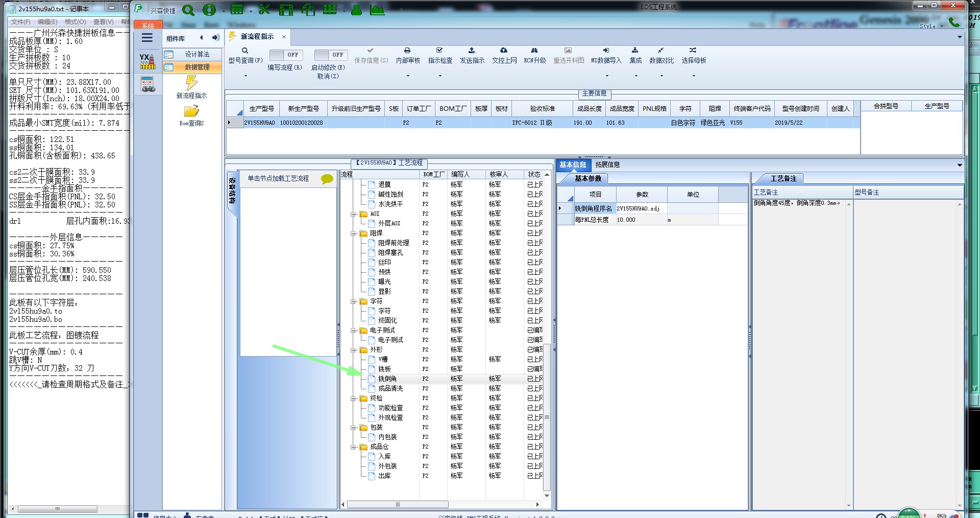Pin the 组件库 panel with arrow icon
Image resolution: width=980 pixels, height=518 pixels.
pos(215,38)
